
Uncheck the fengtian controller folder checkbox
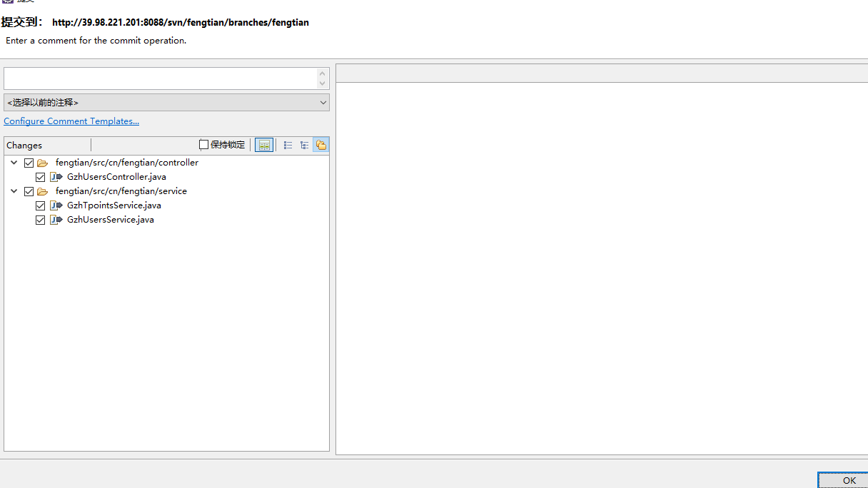29,163
